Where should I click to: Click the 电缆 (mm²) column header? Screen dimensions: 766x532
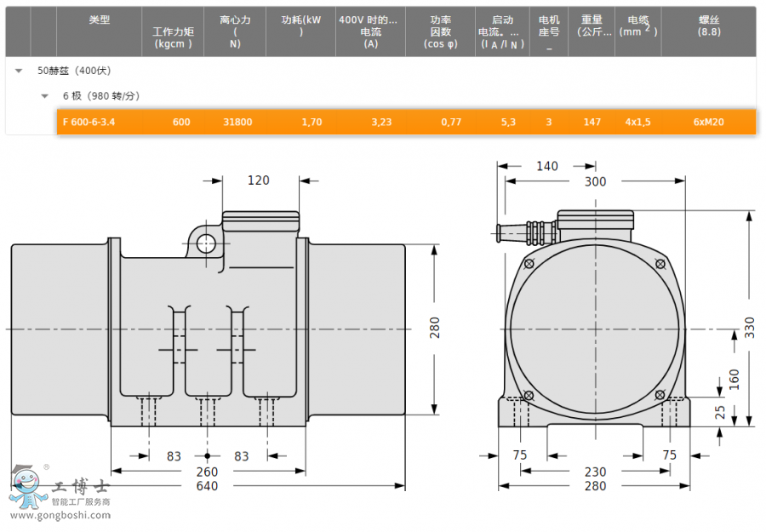coord(638,31)
